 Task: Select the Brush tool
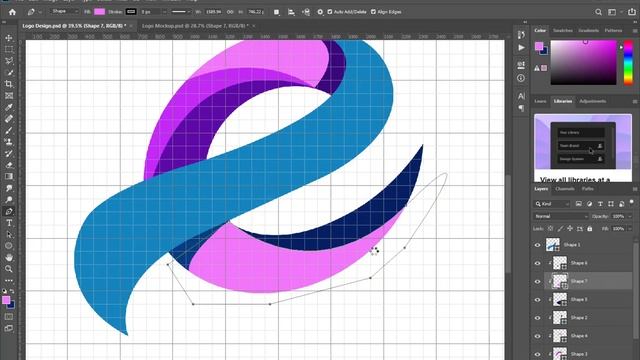point(9,131)
